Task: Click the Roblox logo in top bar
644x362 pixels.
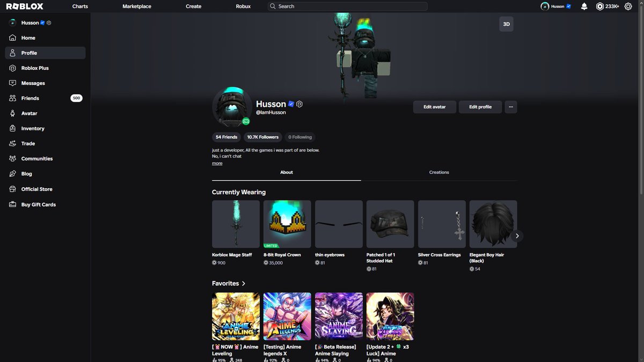Action: (x=25, y=6)
